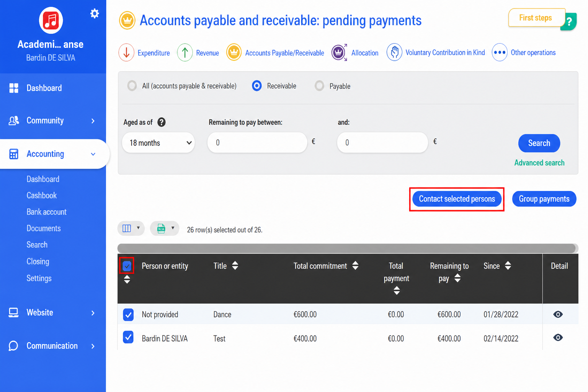Open the settings gear in sidebar

pos(95,14)
